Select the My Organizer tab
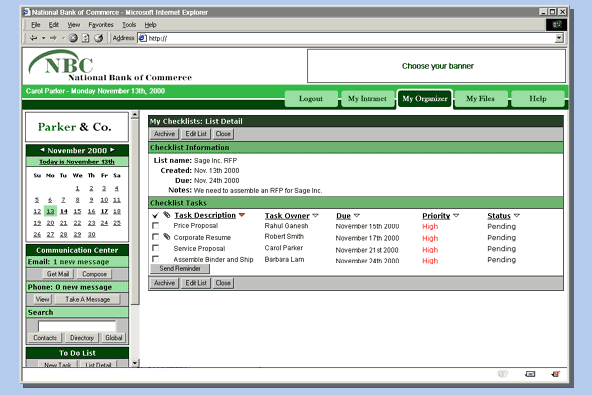This screenshot has width=592, height=395. [x=424, y=99]
